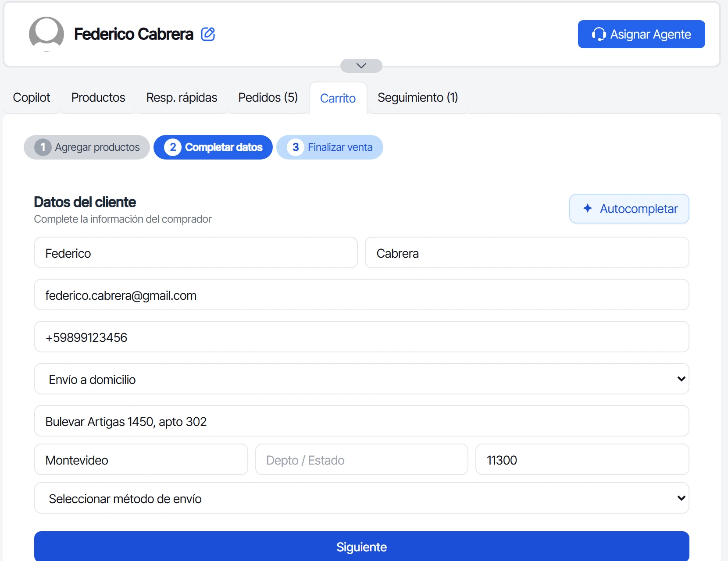This screenshot has width=728, height=561.
Task: Open the Productos tab
Action: 98,97
